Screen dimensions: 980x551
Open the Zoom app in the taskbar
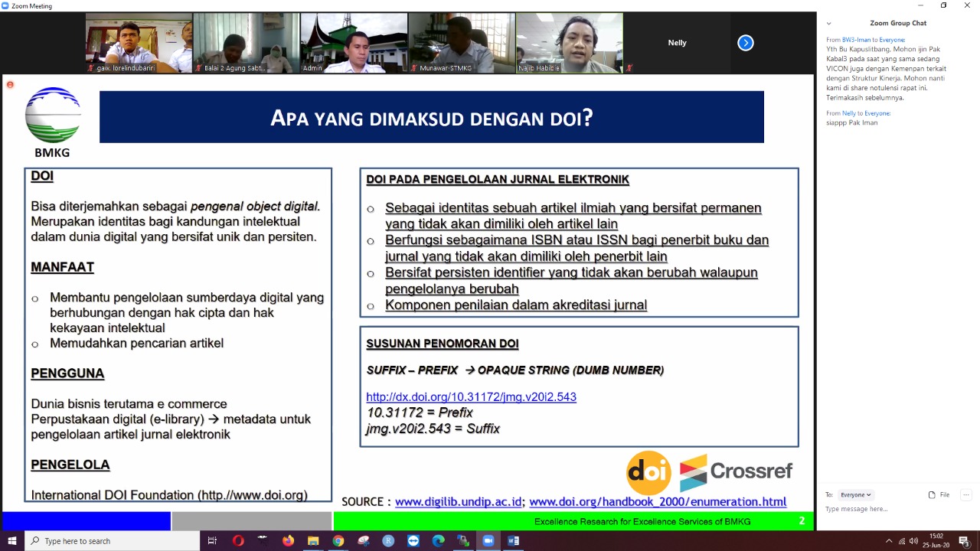(488, 541)
